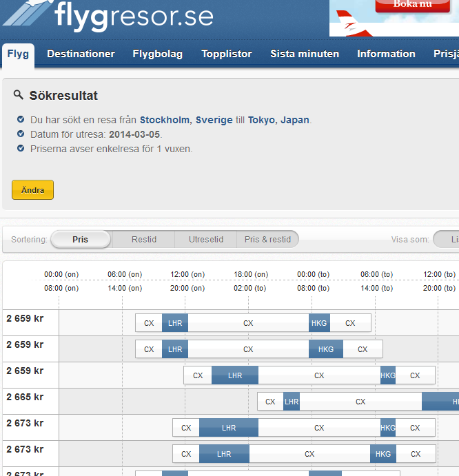The image size is (459, 476).
Task: Sort results by Pris
Action: [81, 240]
